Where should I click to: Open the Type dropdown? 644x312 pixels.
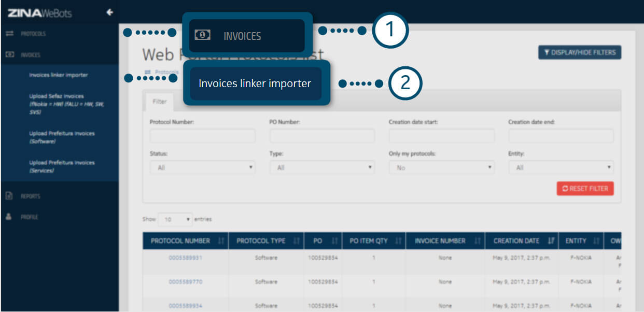[x=321, y=167]
